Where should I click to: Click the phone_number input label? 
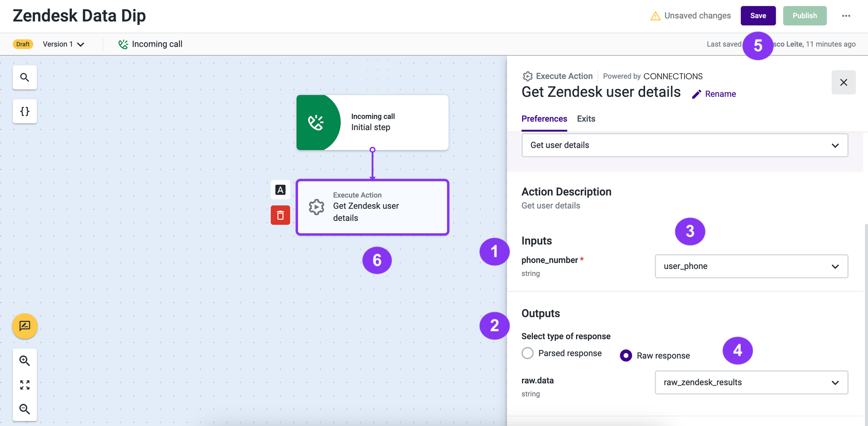click(549, 260)
